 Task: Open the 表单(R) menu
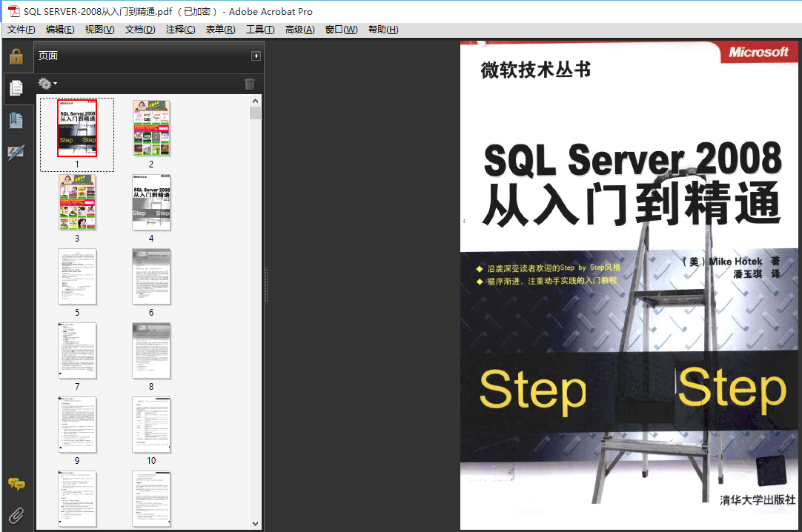220,30
